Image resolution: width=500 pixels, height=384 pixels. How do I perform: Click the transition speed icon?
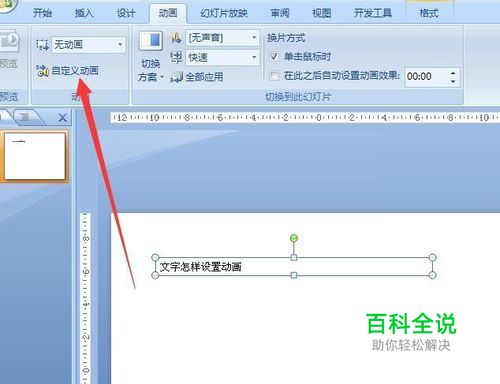[176, 57]
